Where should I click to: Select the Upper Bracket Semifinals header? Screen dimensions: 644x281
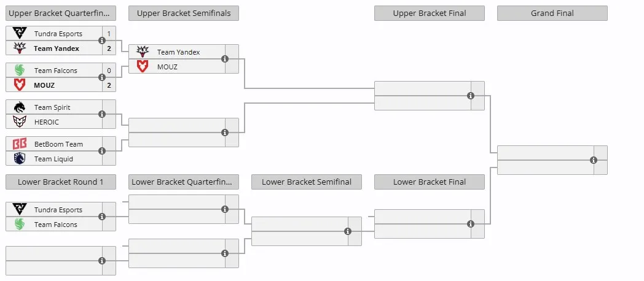pos(184,13)
